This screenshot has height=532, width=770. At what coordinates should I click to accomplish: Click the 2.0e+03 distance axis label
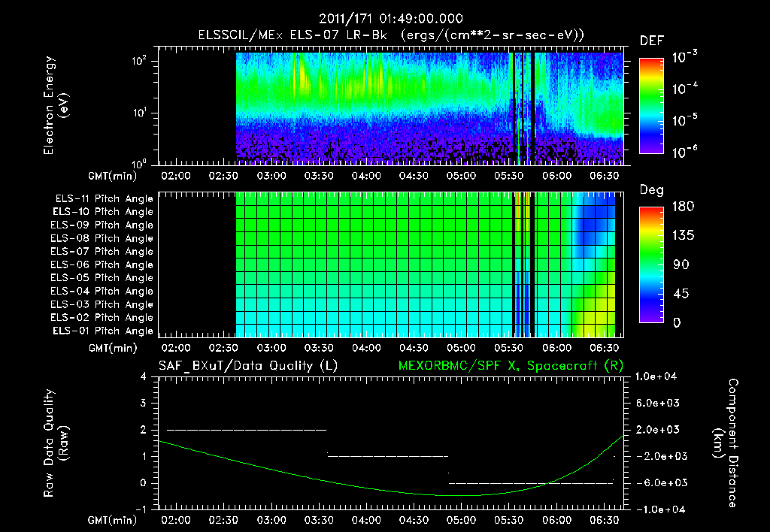657,430
